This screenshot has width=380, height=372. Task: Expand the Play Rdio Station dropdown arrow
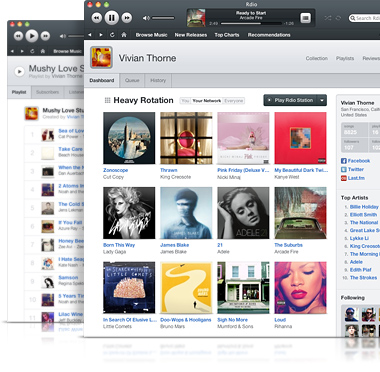tap(322, 100)
